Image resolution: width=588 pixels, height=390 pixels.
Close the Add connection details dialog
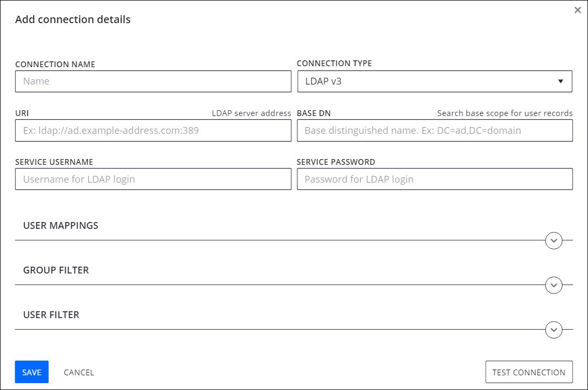tap(577, 10)
